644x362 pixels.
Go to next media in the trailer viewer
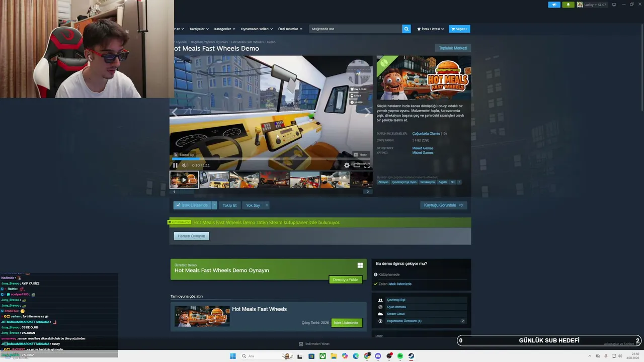click(x=367, y=112)
